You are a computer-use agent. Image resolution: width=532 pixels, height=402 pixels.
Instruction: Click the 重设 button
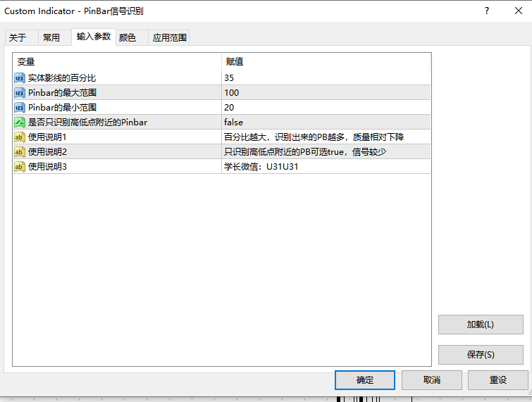point(497,380)
